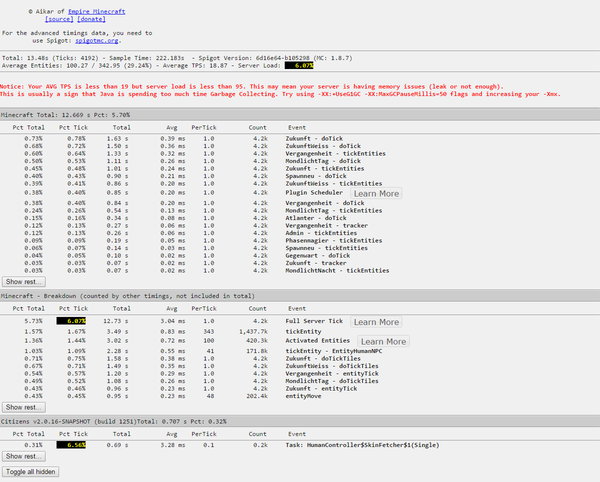Image resolution: width=600 pixels, height=482 pixels.
Task: Select 'Task: HumanController$SkinFetcher$1(Single)' event
Action: click(362, 445)
